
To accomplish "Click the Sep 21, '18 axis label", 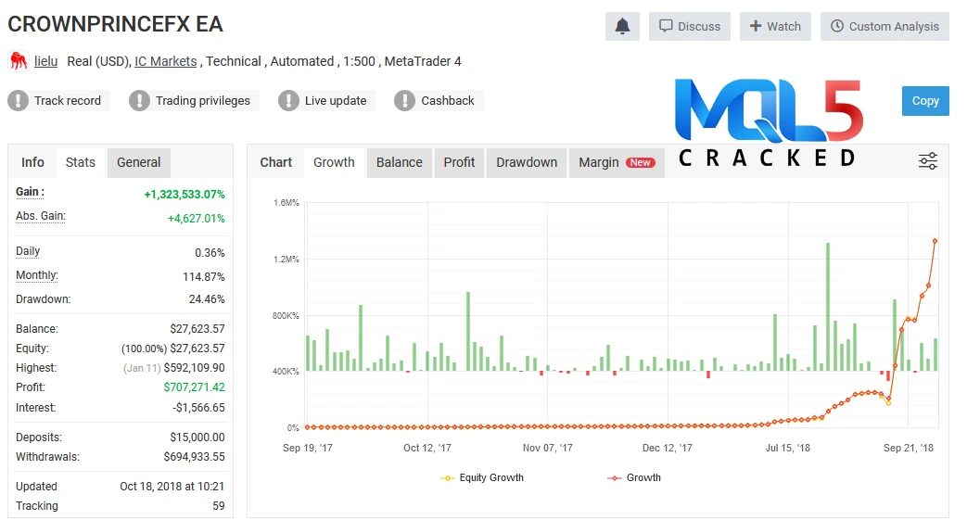I will [x=908, y=448].
